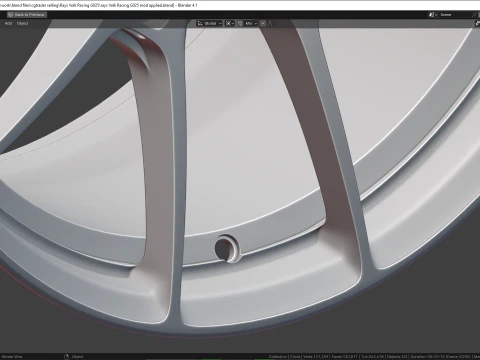Click the mouse icon in status bar
Viewport: 480px width, 360px height.
66,356
